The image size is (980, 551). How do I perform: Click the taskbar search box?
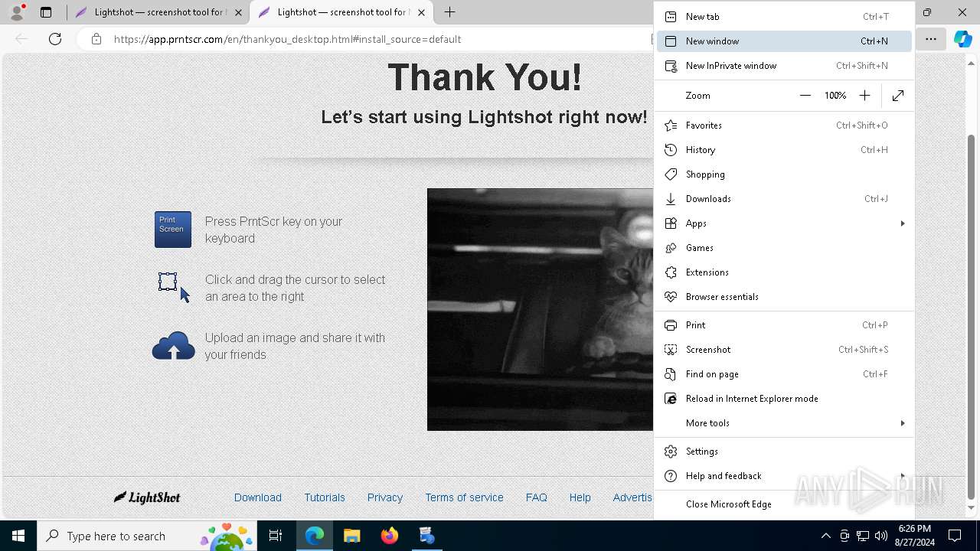click(x=145, y=536)
